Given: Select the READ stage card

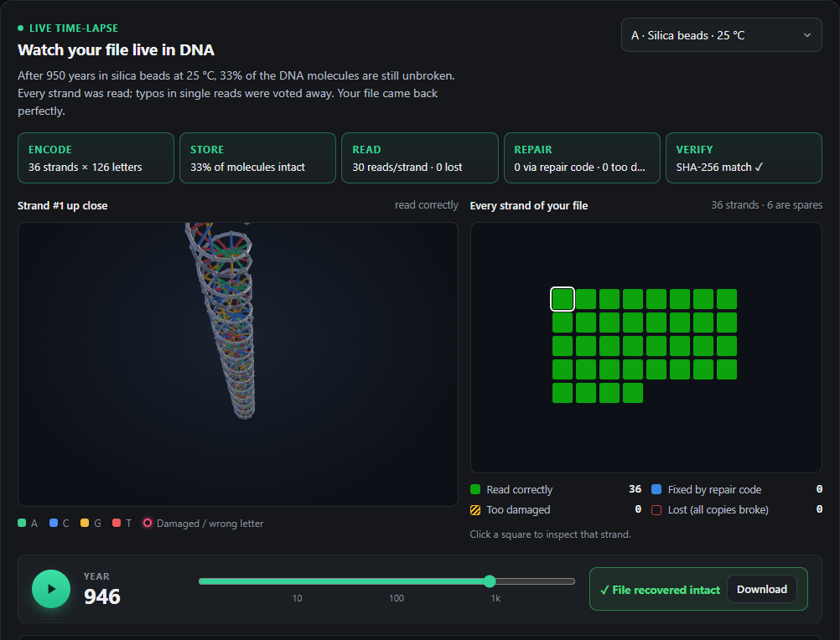Looking at the screenshot, I should [x=420, y=157].
